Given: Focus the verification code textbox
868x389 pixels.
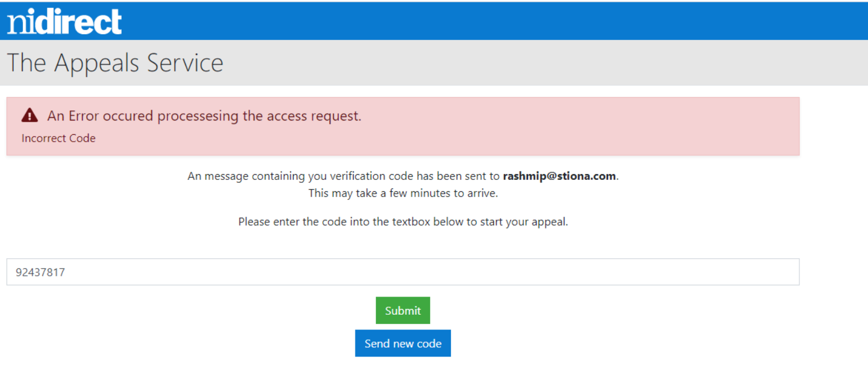Looking at the screenshot, I should 403,272.
